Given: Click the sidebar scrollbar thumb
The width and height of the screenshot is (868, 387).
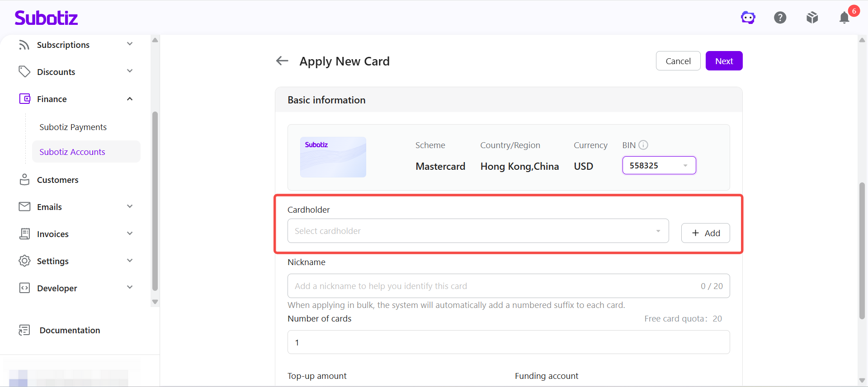Looking at the screenshot, I should click(155, 201).
